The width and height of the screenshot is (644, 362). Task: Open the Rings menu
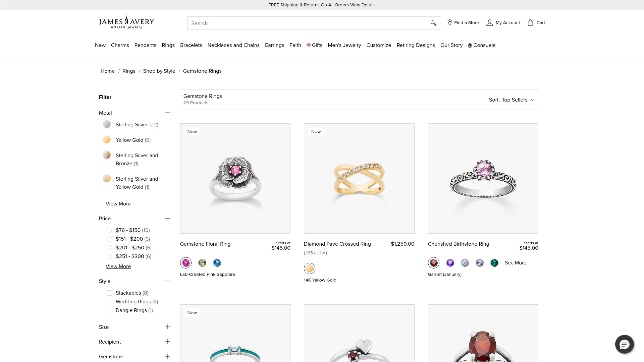tap(168, 45)
